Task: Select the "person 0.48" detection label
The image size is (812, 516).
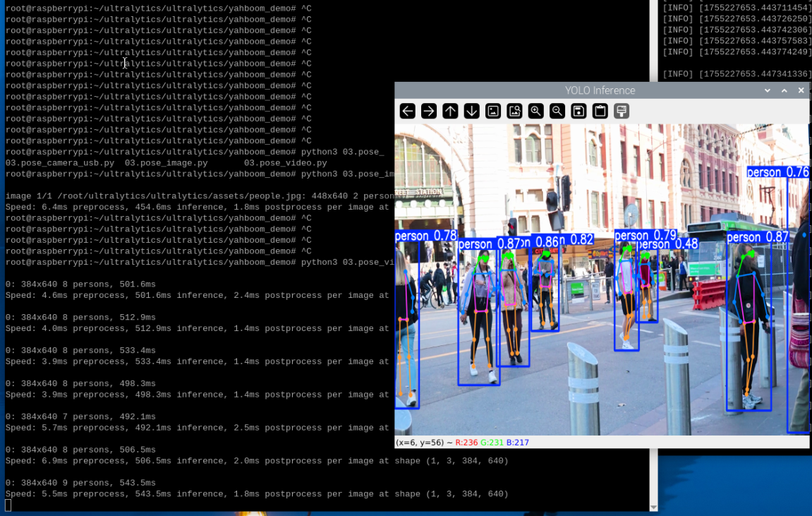Action: [x=668, y=244]
